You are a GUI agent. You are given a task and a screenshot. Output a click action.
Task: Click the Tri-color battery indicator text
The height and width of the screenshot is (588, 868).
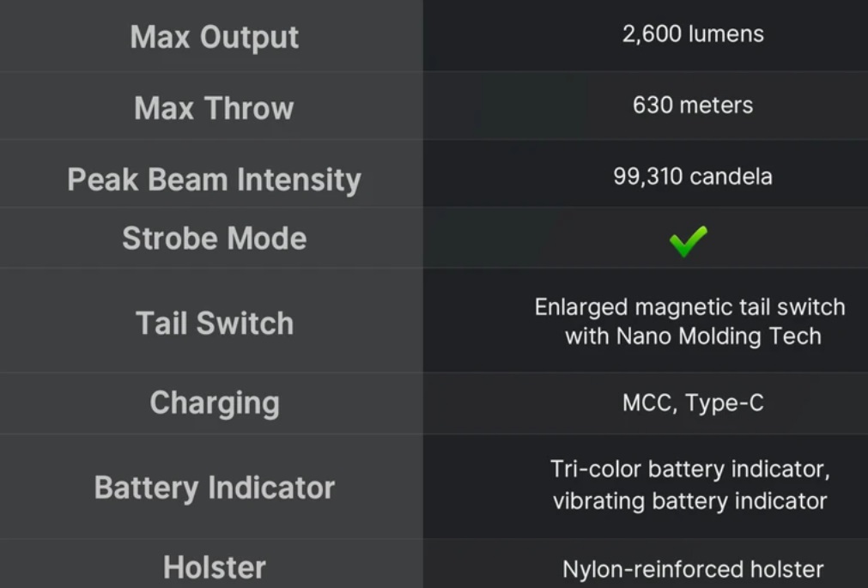[x=689, y=469]
